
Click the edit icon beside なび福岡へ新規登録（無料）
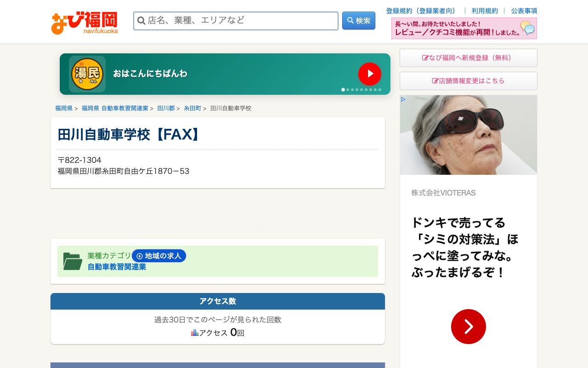pyautogui.click(x=425, y=57)
